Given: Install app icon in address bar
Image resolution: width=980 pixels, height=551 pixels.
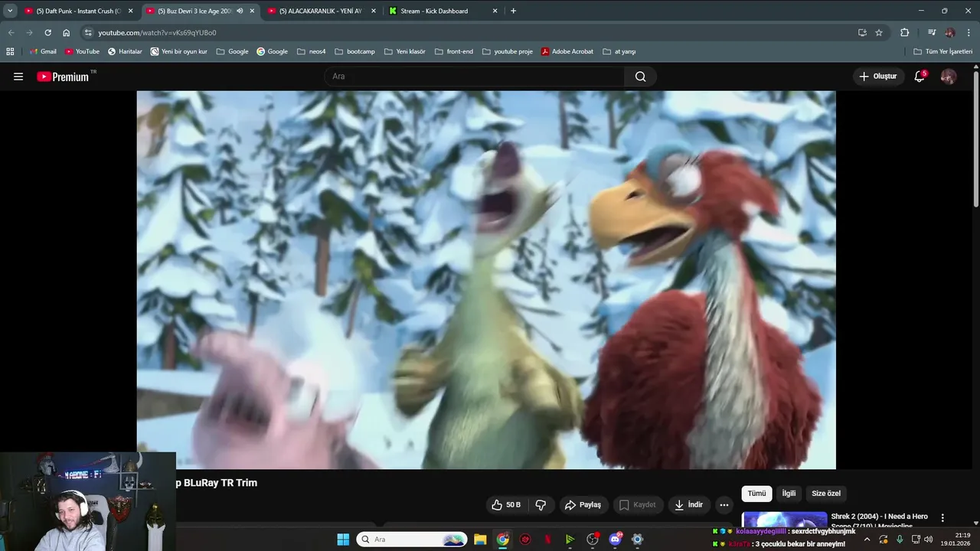Looking at the screenshot, I should point(862,33).
